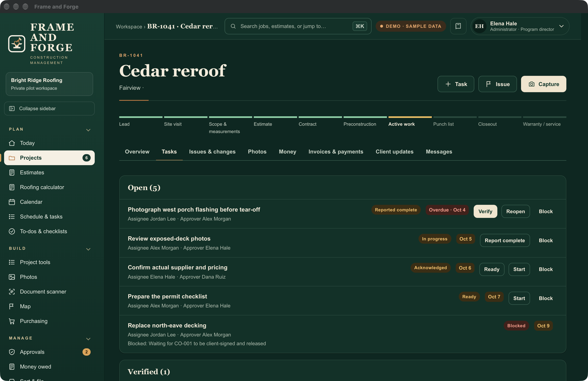Open the Map flag icon
Viewport: 588px width, 381px height.
(x=12, y=306)
